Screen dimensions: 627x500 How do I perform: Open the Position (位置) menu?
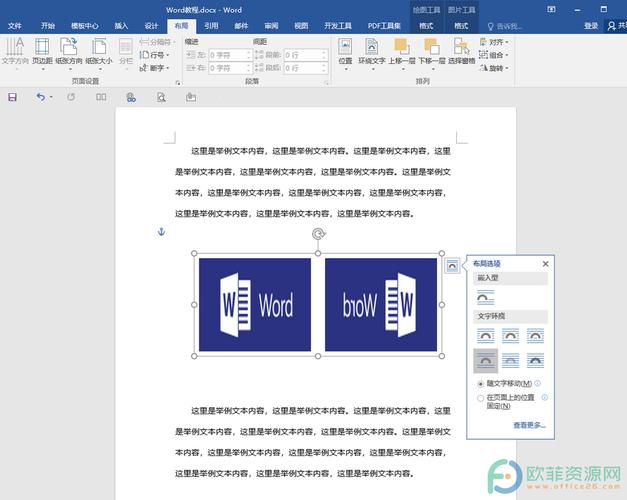pyautogui.click(x=345, y=53)
